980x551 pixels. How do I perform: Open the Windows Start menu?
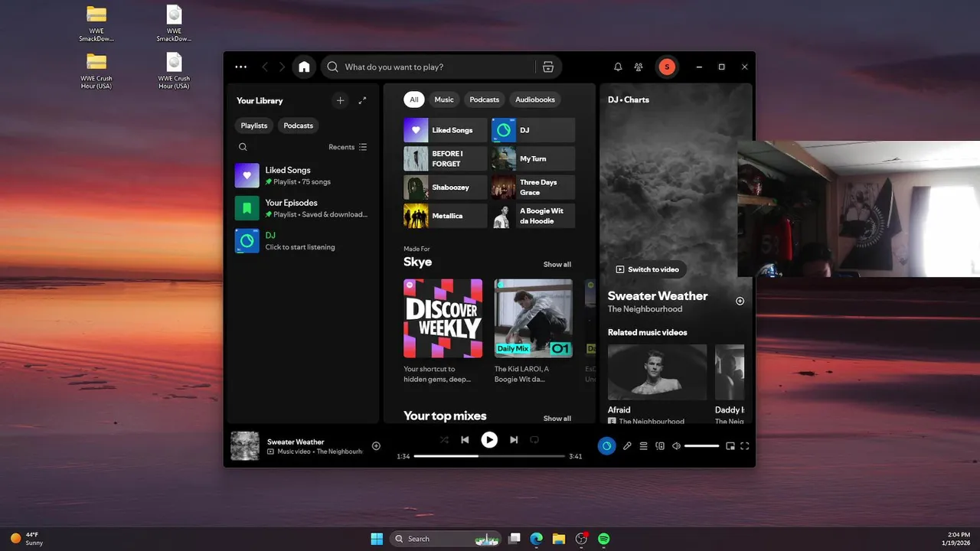click(x=377, y=539)
